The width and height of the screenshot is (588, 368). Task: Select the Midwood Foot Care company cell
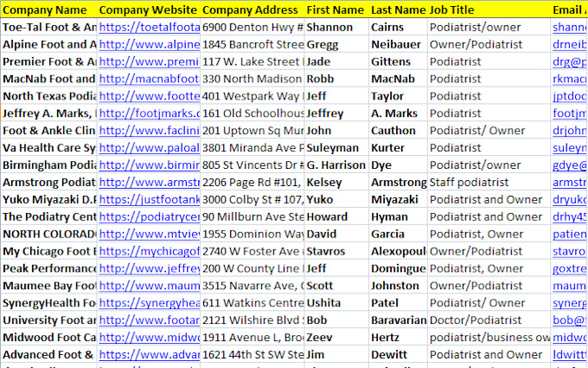pos(48,337)
